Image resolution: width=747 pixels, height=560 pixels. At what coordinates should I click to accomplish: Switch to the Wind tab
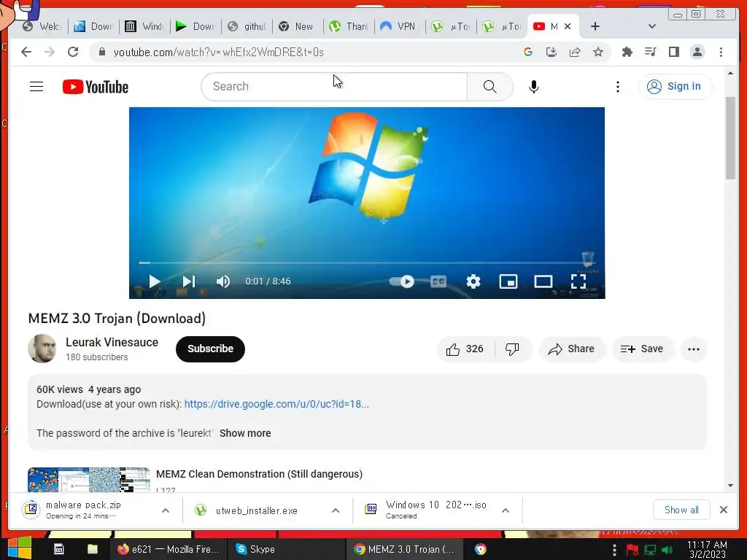[145, 26]
